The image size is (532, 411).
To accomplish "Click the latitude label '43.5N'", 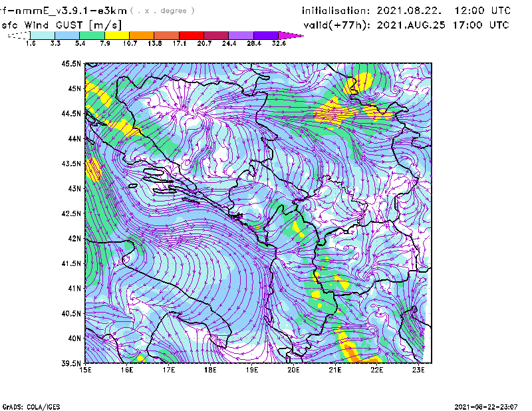I will [71, 164].
